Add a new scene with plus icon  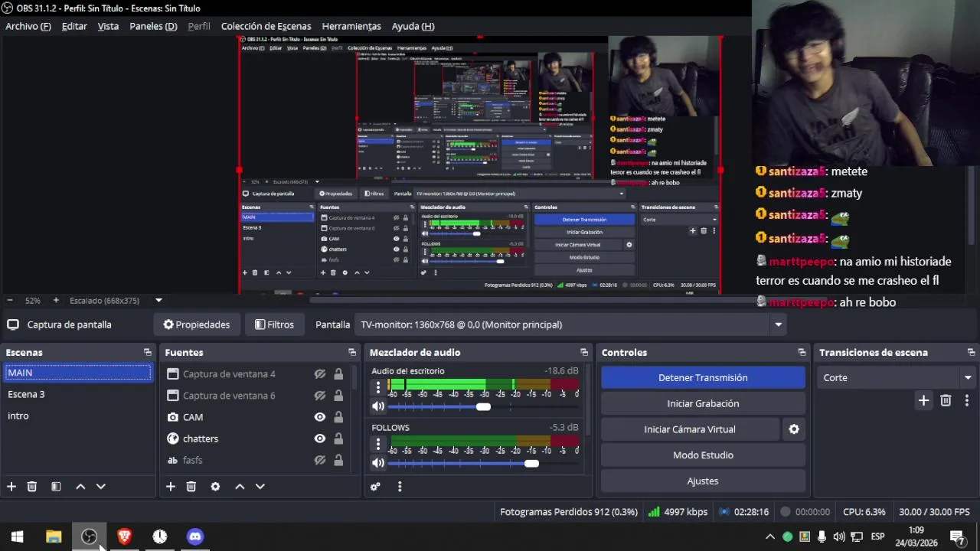point(11,487)
